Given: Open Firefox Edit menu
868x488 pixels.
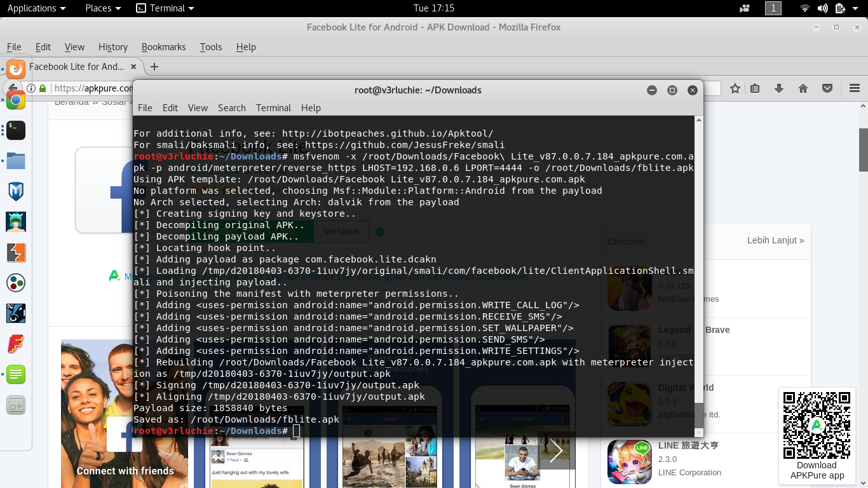Looking at the screenshot, I should click(x=43, y=47).
